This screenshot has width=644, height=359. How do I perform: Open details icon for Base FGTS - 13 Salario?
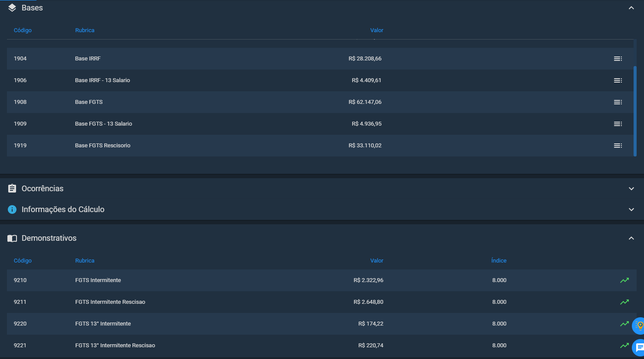pyautogui.click(x=618, y=124)
